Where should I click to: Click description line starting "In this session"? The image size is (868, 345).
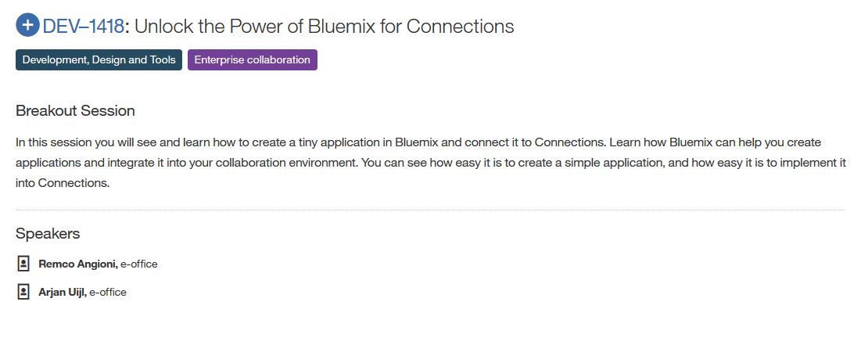[418, 142]
